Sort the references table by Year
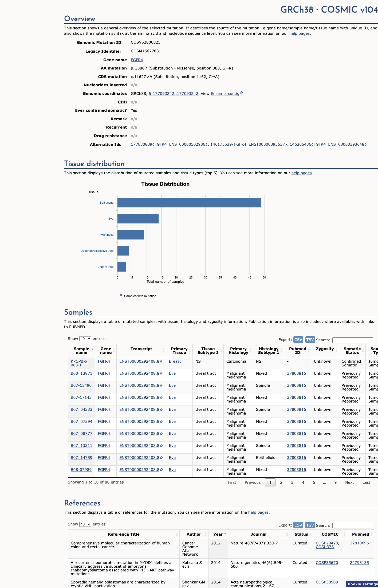 pyautogui.click(x=218, y=534)
